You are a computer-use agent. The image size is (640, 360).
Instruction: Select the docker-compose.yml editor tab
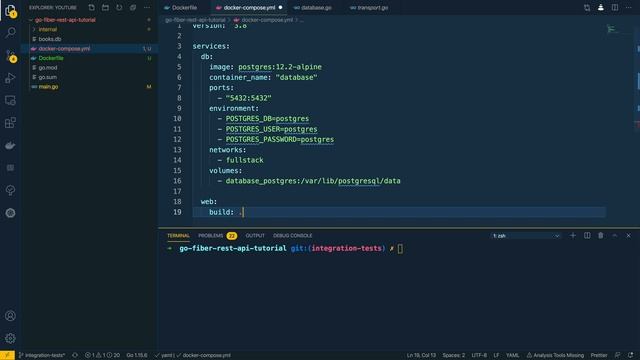(249, 7)
